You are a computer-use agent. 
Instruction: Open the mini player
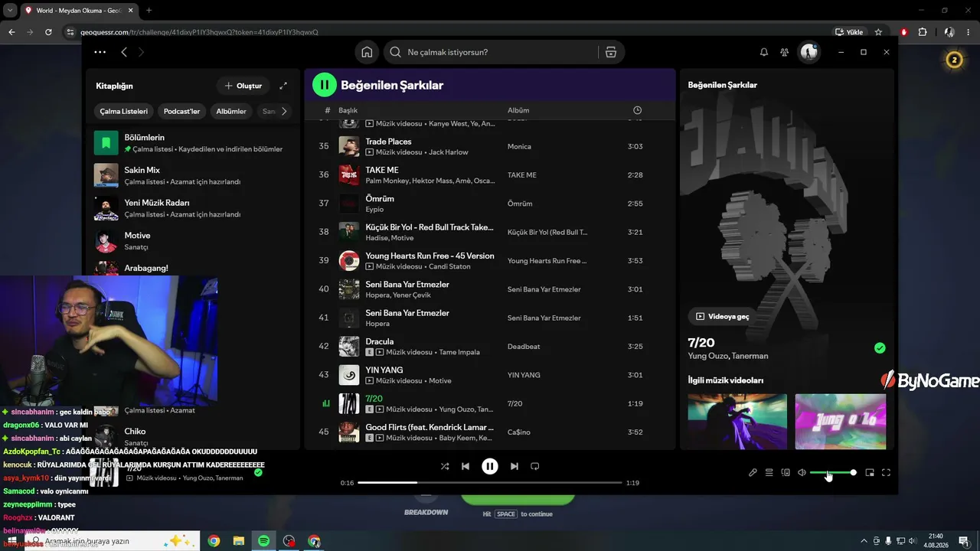coord(870,472)
